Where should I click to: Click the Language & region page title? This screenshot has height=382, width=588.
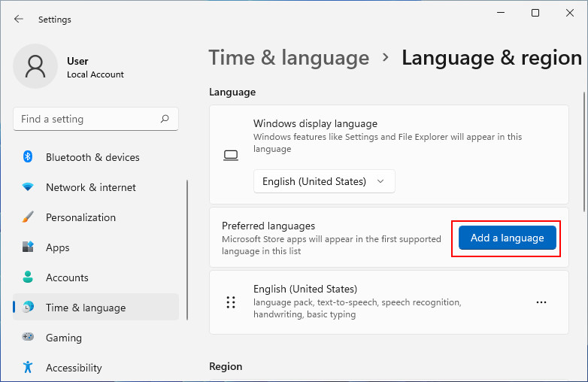coord(492,58)
